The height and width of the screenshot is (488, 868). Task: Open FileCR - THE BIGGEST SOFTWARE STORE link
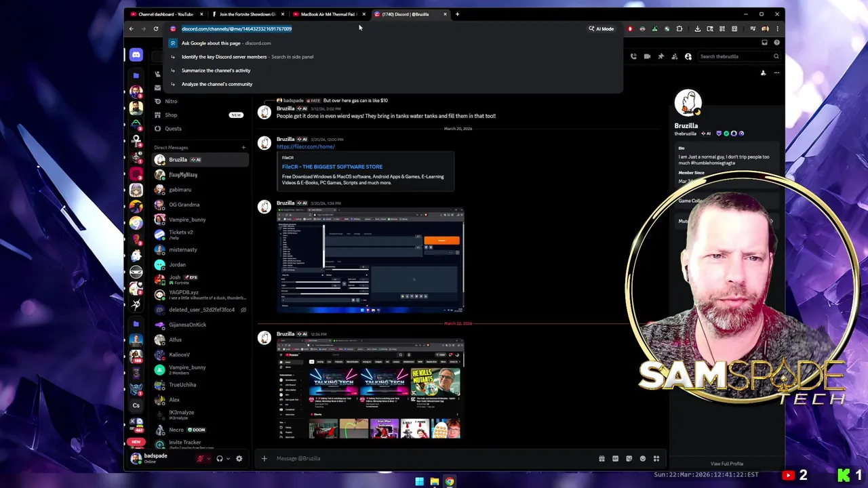tap(332, 167)
